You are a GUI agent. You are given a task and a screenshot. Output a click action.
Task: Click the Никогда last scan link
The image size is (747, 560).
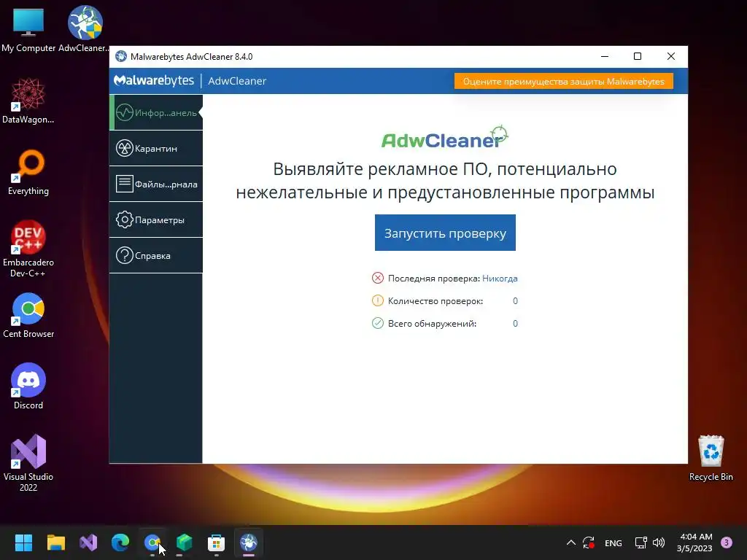(x=500, y=278)
